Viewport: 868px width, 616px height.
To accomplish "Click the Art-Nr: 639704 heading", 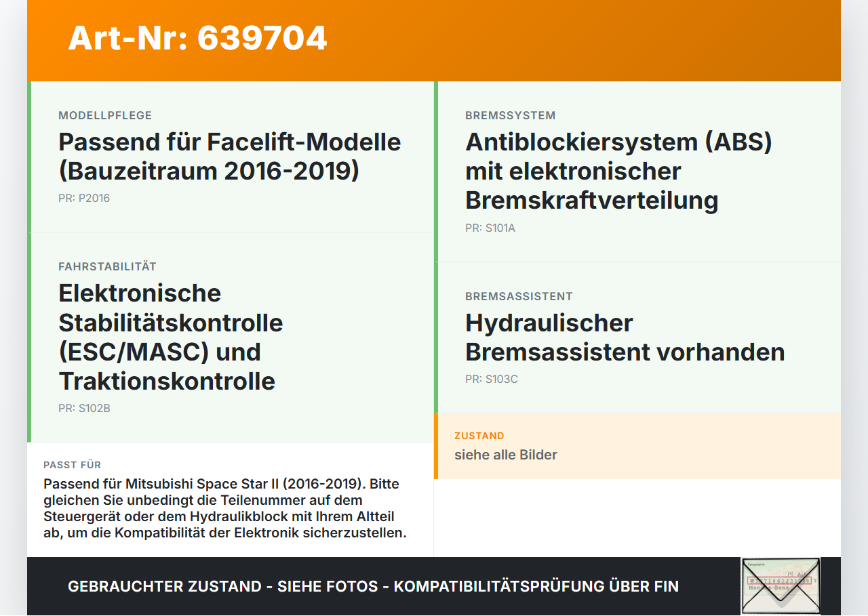I will (x=197, y=38).
